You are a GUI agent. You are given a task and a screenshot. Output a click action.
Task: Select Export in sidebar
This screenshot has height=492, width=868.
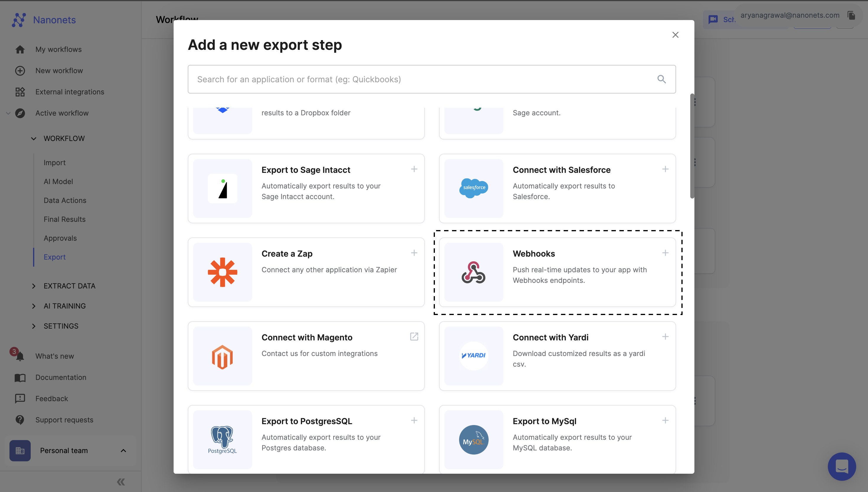[54, 257]
